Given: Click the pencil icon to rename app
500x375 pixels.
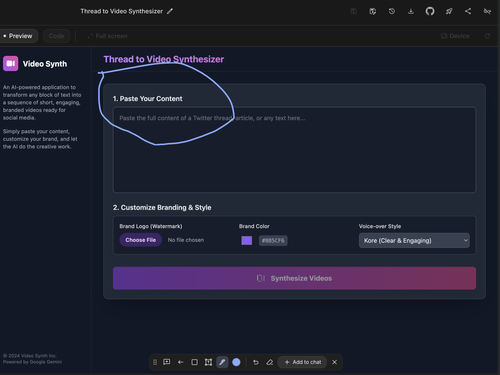Looking at the screenshot, I should pos(170,11).
